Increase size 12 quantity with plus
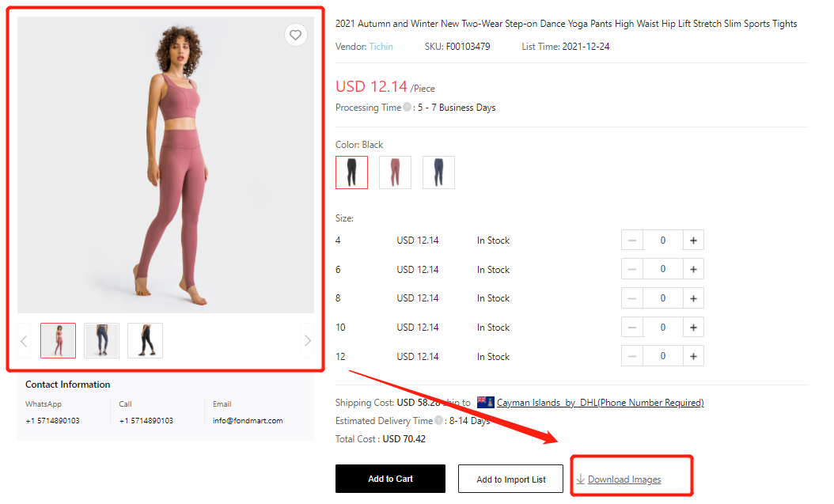The width and height of the screenshot is (834, 504). [693, 357]
